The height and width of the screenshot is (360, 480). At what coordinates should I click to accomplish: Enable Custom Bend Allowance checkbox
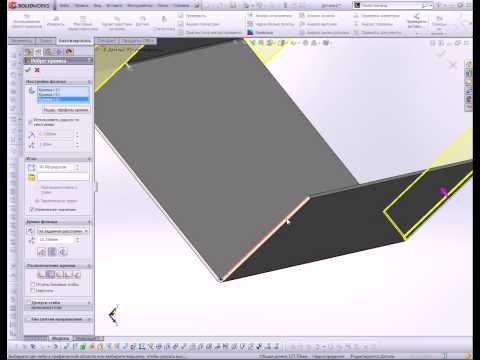coord(29,303)
